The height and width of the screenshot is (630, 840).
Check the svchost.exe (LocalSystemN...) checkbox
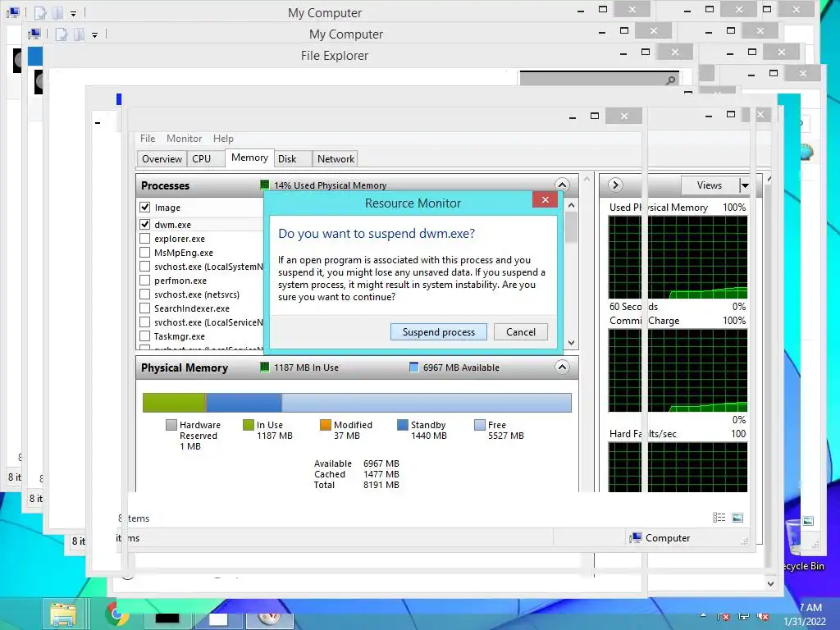click(x=144, y=266)
